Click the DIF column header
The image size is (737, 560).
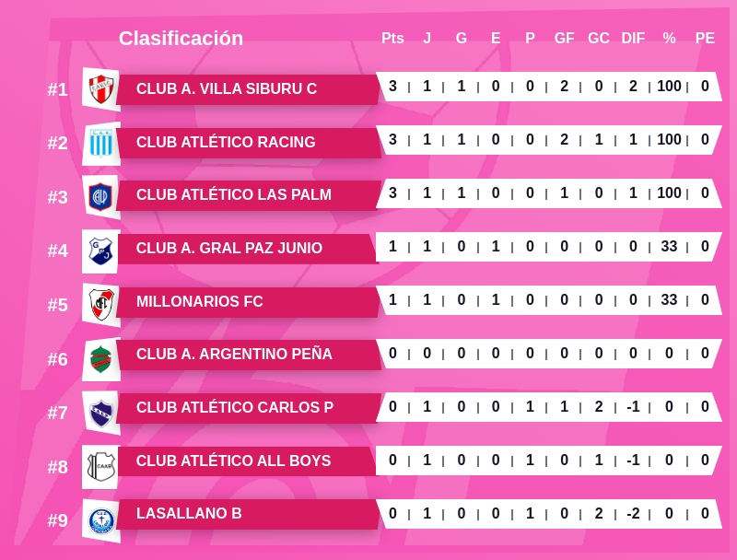[633, 39]
